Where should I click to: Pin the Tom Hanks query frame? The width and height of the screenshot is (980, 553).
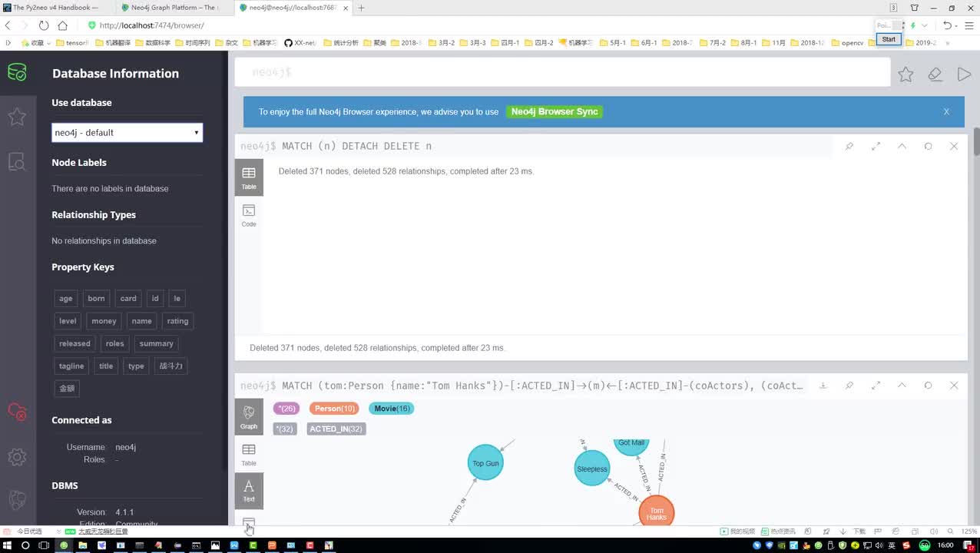pyautogui.click(x=849, y=386)
